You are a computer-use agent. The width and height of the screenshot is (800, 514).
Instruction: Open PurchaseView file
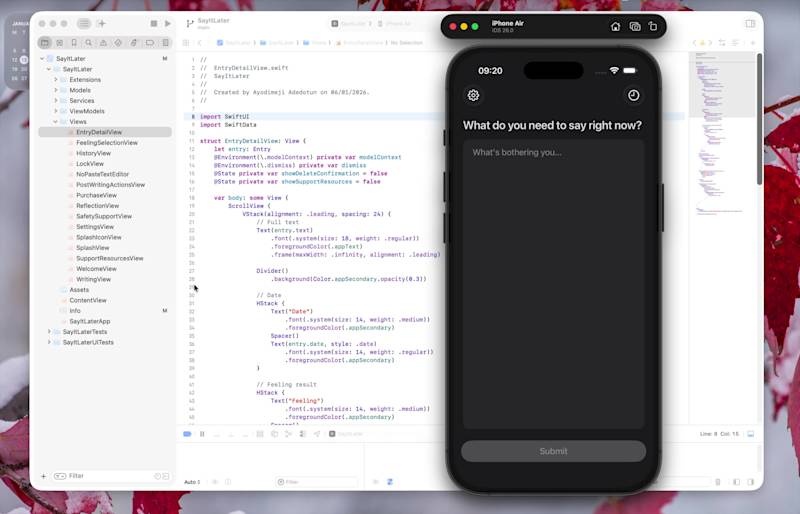click(x=96, y=195)
